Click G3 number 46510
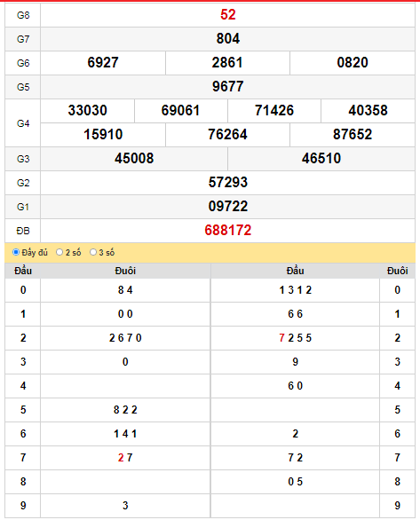 321,159
